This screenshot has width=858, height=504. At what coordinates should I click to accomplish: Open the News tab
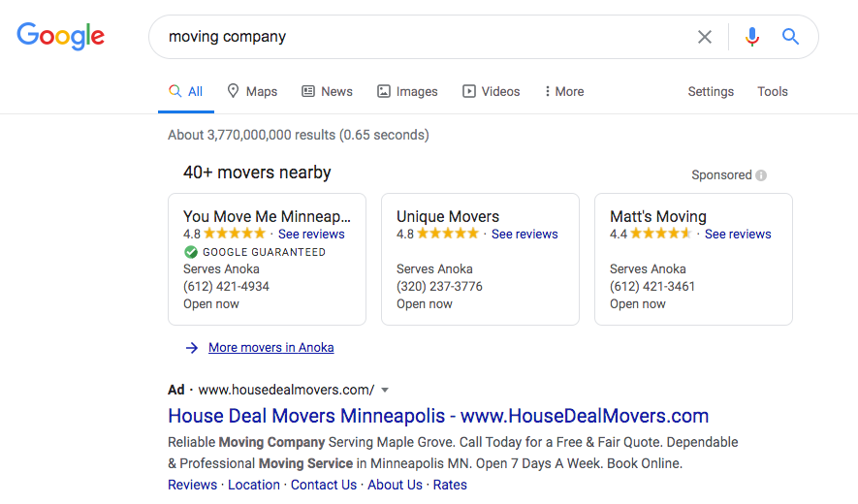[x=328, y=91]
